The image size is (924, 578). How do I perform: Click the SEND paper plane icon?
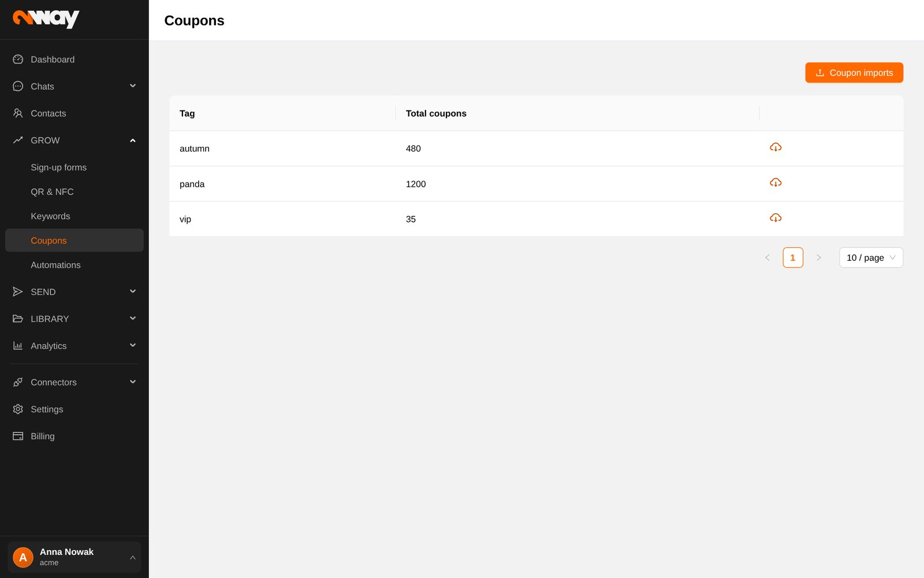pos(18,292)
